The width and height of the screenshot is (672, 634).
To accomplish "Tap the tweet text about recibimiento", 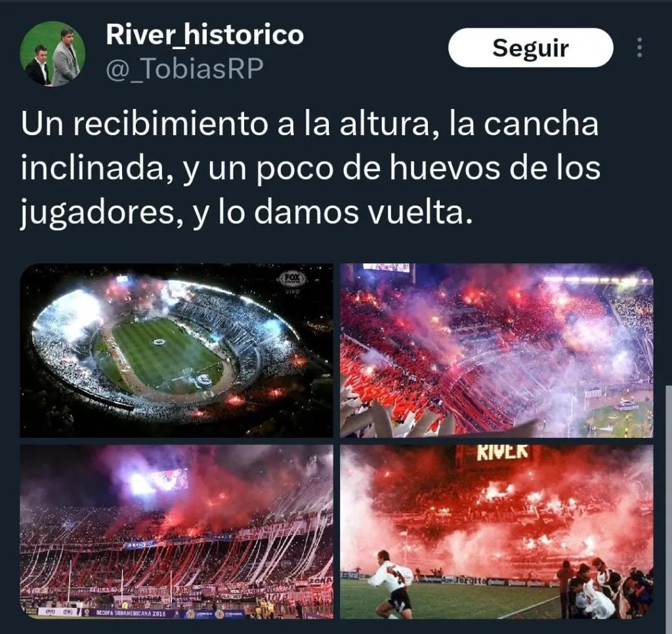I will [x=310, y=168].
